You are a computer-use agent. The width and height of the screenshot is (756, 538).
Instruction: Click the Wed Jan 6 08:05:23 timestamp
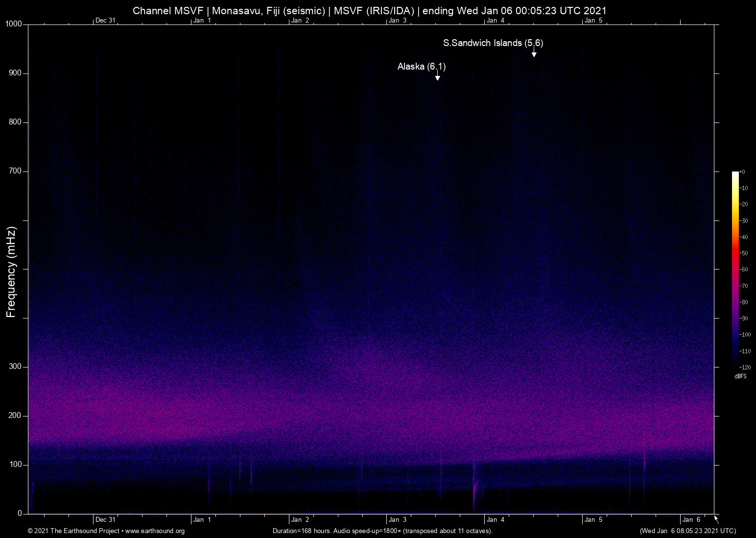click(x=687, y=531)
